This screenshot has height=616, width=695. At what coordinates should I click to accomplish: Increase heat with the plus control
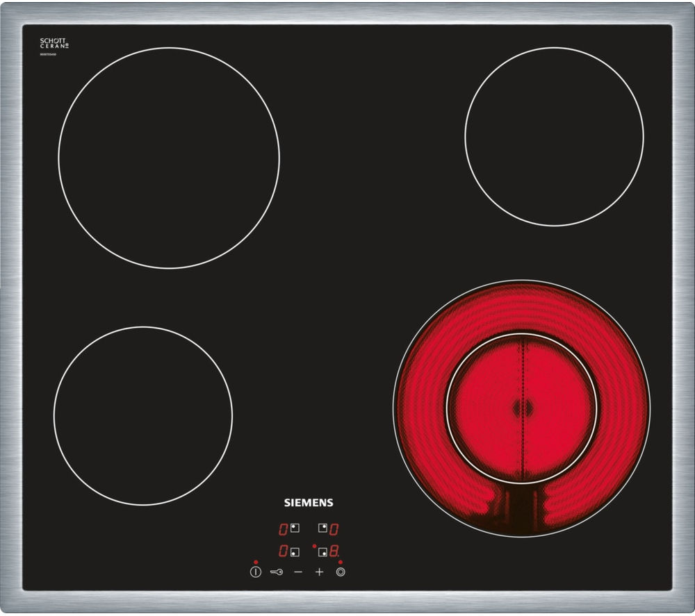click(x=319, y=572)
